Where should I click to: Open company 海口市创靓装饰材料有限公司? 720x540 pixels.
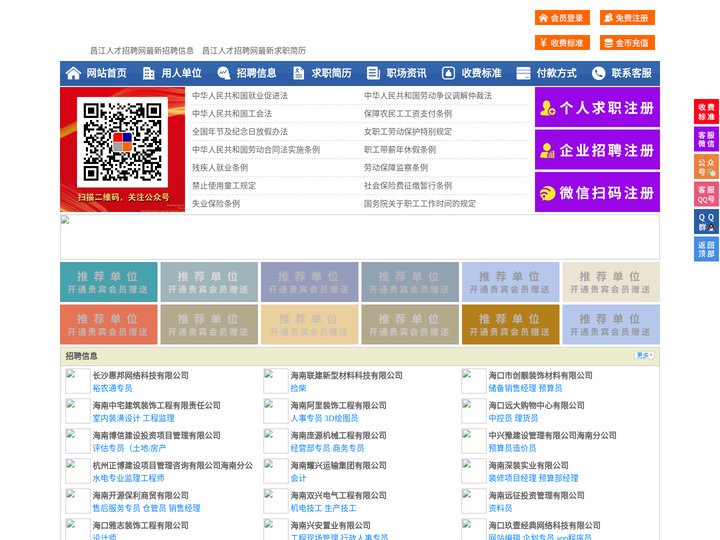click(x=540, y=375)
